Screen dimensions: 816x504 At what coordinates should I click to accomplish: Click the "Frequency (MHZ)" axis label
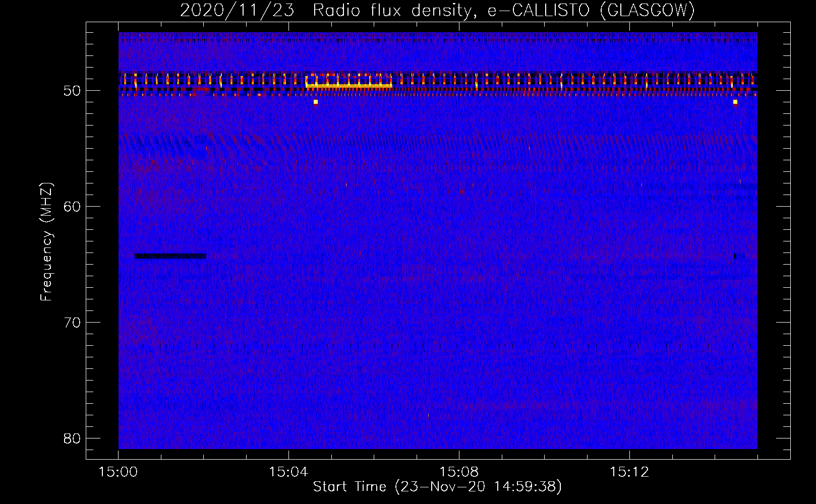(46, 242)
